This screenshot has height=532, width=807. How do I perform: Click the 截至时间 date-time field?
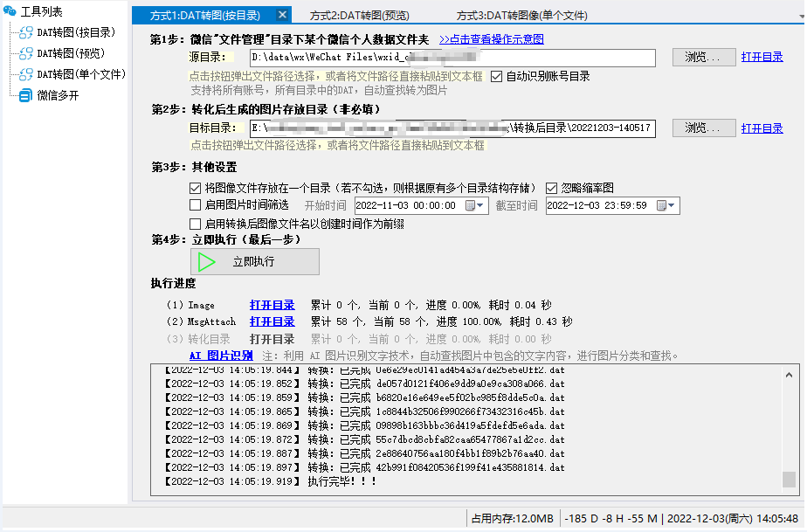pos(612,205)
